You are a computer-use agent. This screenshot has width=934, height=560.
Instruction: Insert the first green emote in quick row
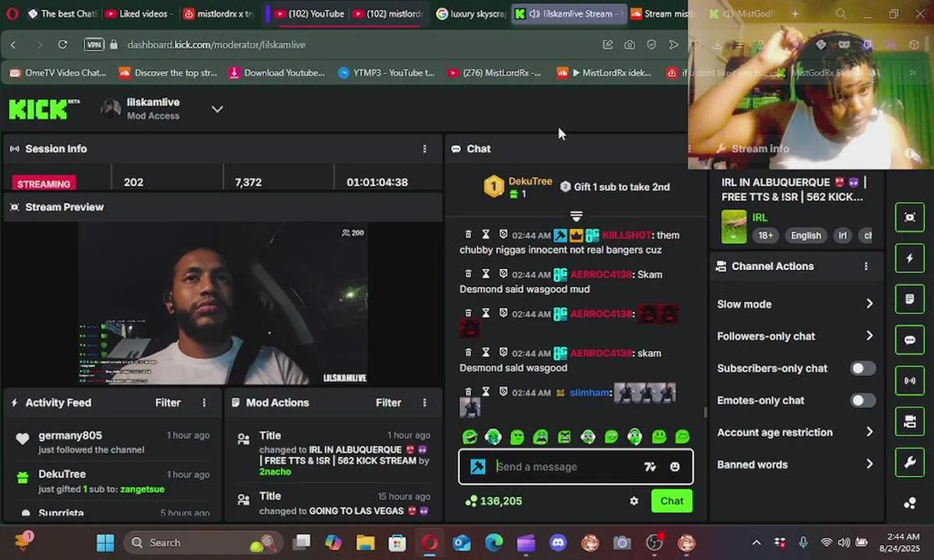click(469, 436)
